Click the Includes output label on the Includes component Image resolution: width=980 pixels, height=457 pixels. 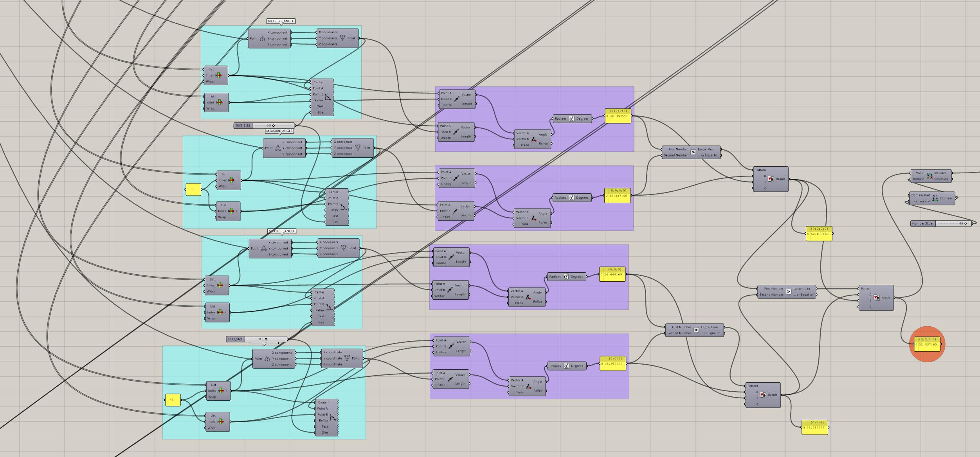pyautogui.click(x=940, y=173)
